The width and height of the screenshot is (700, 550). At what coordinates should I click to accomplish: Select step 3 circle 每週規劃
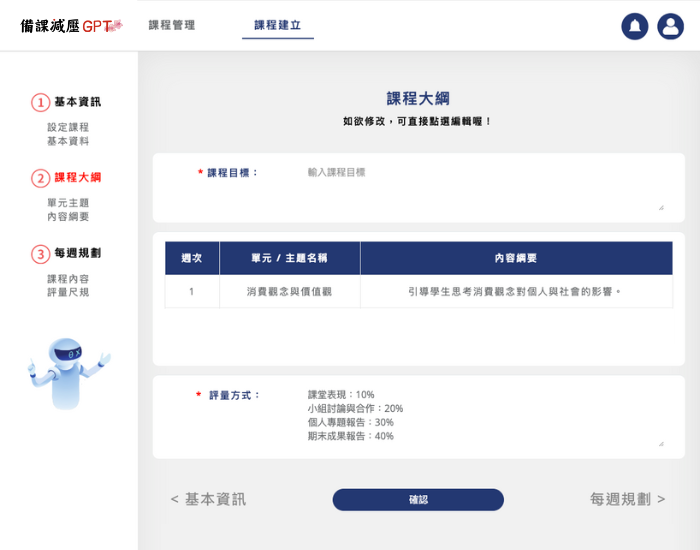pyautogui.click(x=40, y=254)
